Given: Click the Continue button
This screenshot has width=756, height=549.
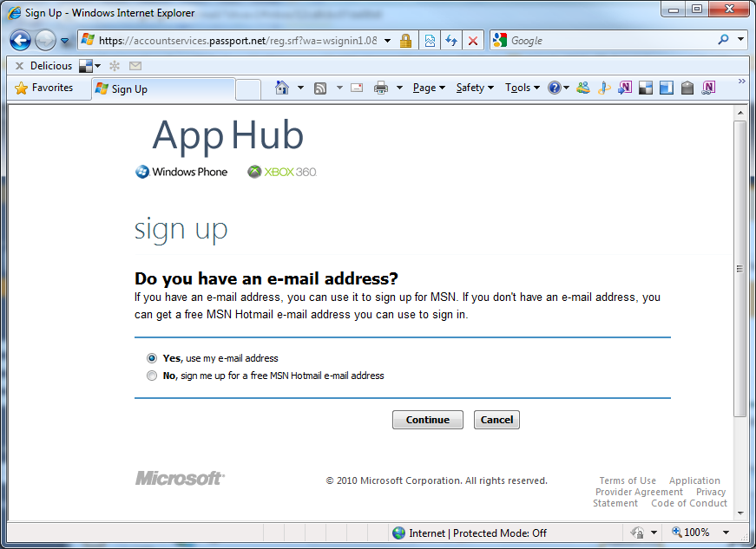Looking at the screenshot, I should click(x=428, y=420).
